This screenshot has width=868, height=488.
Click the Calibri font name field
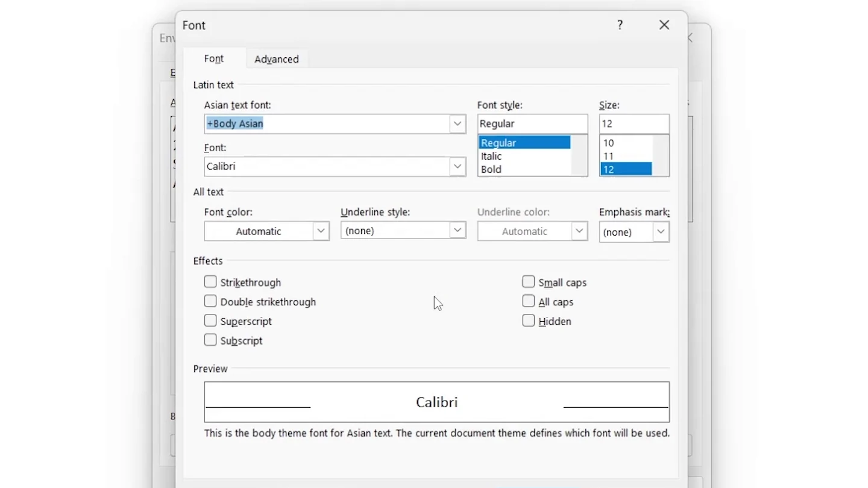click(x=327, y=167)
